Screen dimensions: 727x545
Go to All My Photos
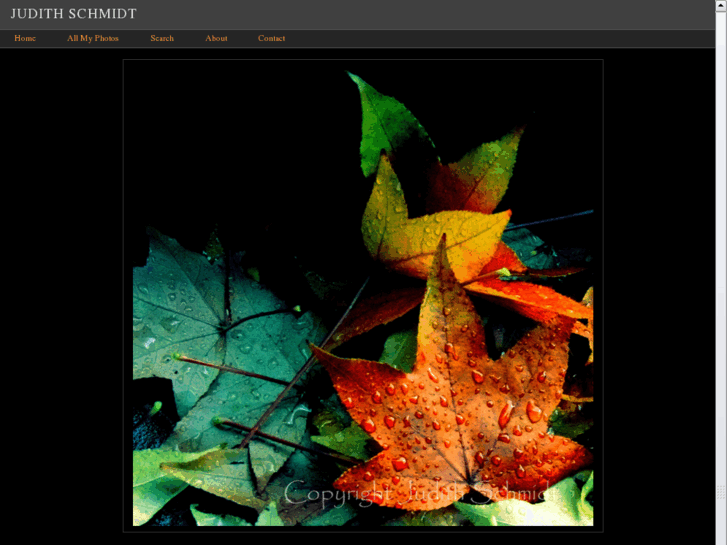click(93, 38)
